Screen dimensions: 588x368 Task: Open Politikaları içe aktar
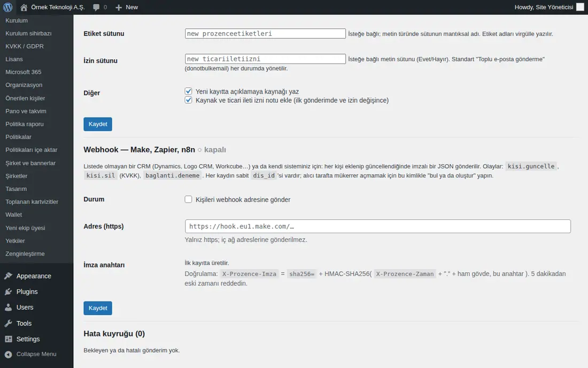[31, 150]
